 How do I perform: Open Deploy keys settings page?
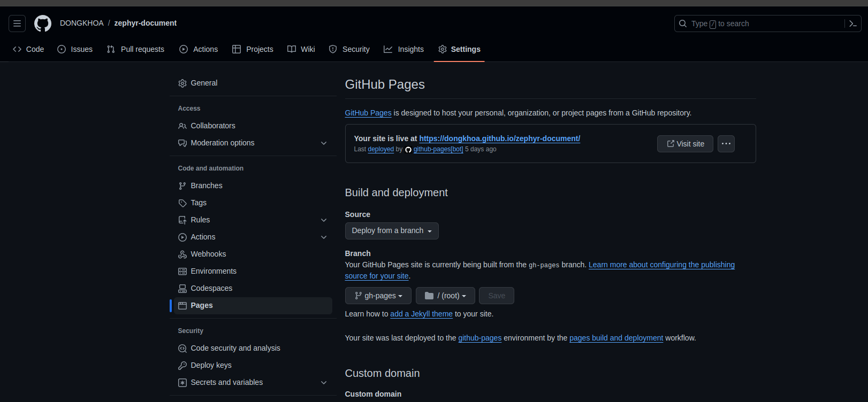(253, 366)
